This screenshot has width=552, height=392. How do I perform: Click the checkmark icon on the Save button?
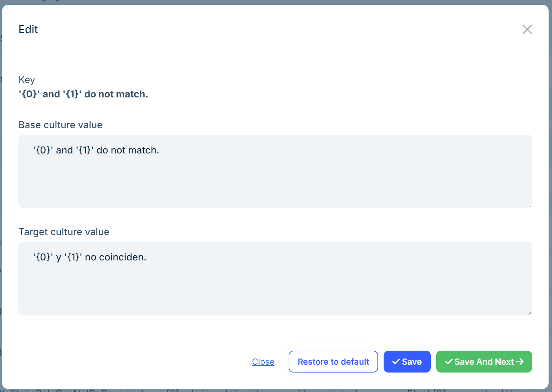[396, 362]
